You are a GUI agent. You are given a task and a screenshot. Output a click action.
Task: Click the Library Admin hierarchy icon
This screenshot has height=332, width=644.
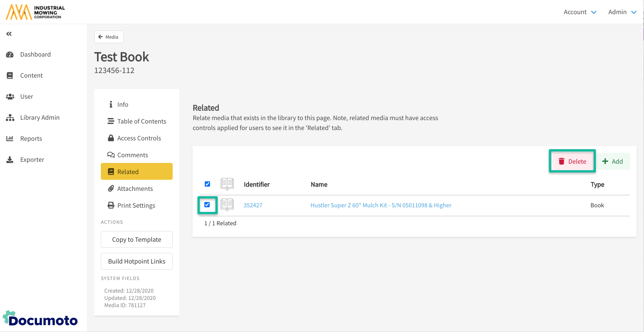pos(10,117)
